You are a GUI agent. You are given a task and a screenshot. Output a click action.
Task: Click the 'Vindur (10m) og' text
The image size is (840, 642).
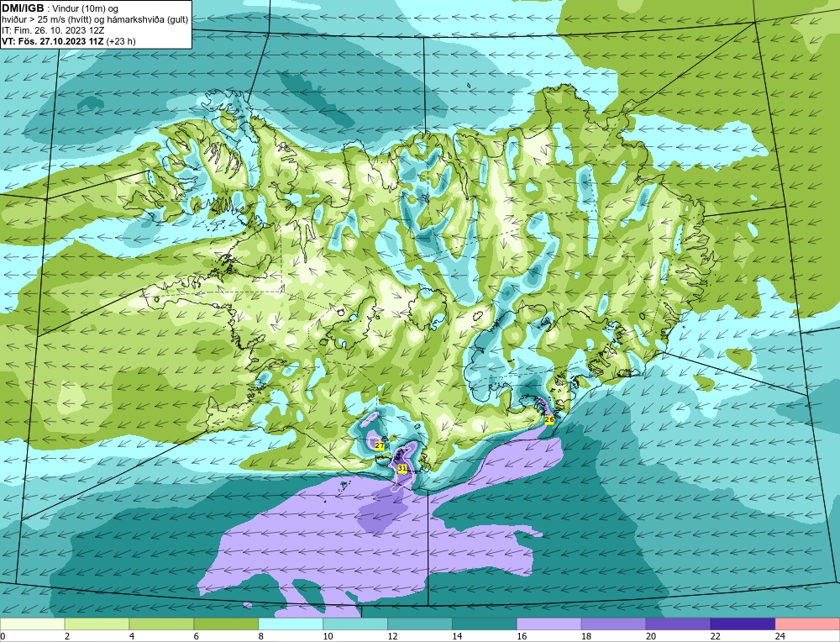point(87,8)
